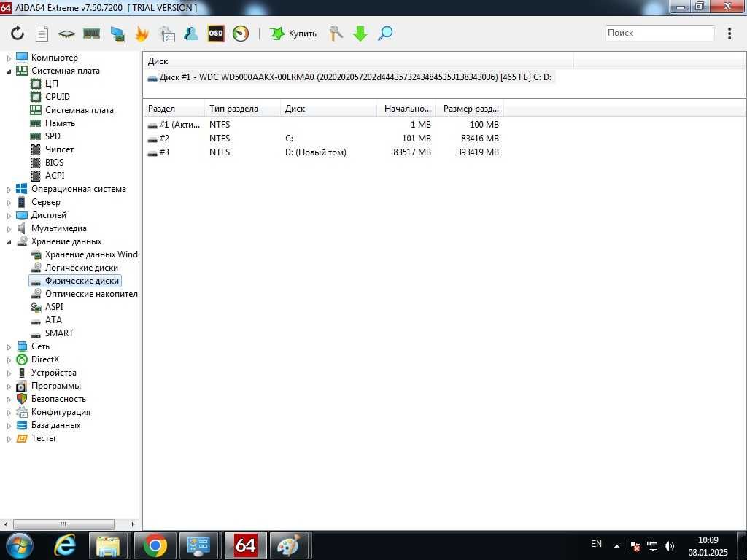The height and width of the screenshot is (560, 747).
Task: Click the green download arrow icon
Action: tap(360, 34)
